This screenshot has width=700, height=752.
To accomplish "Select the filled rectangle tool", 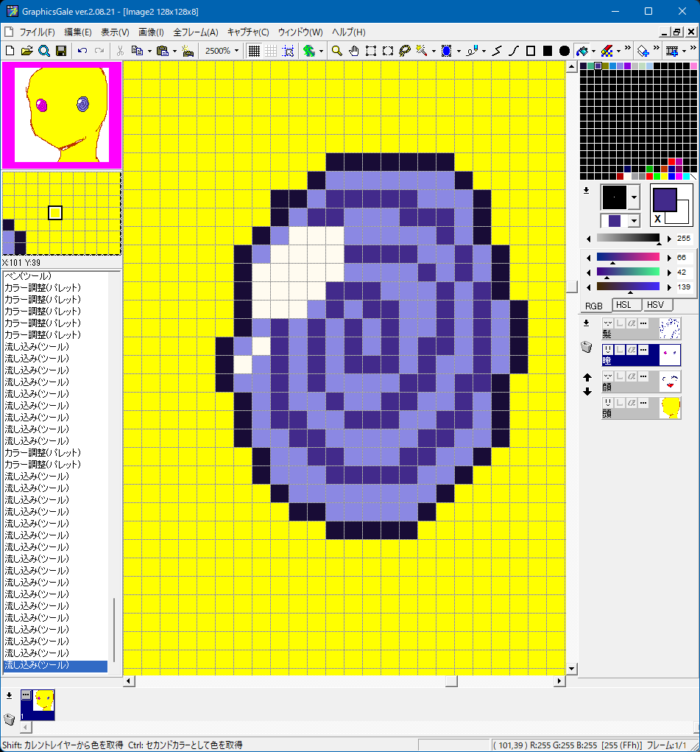I will (548, 51).
